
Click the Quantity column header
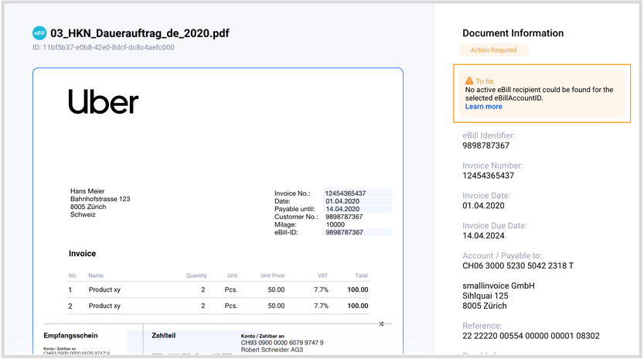tap(196, 275)
